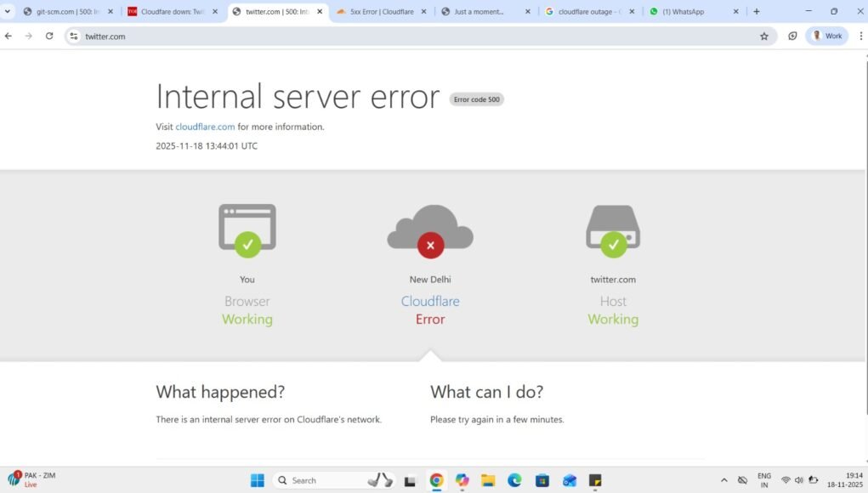Click the Cloudflare link under New Delhi
Screen dimensions: 868x493
click(430, 301)
